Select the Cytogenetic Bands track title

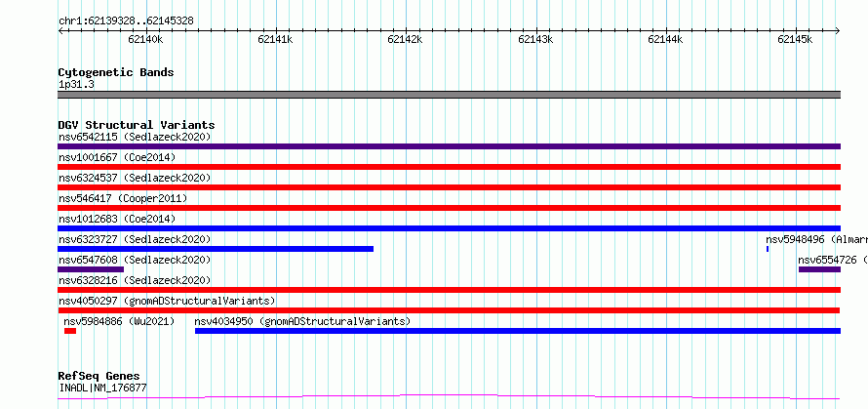pyautogui.click(x=116, y=72)
